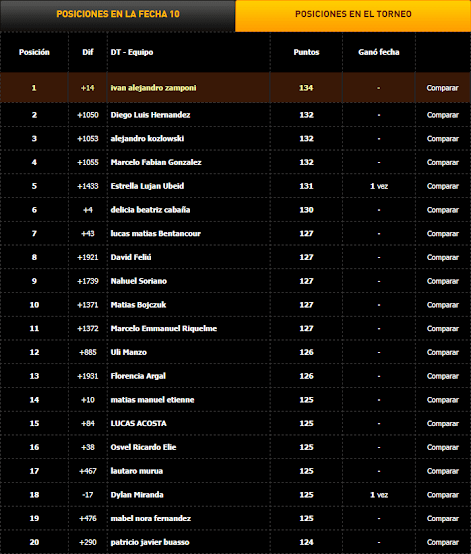This screenshot has height=554, width=471.
Task: Select the Posiciones en el Torneo tab
Action: tap(353, 14)
